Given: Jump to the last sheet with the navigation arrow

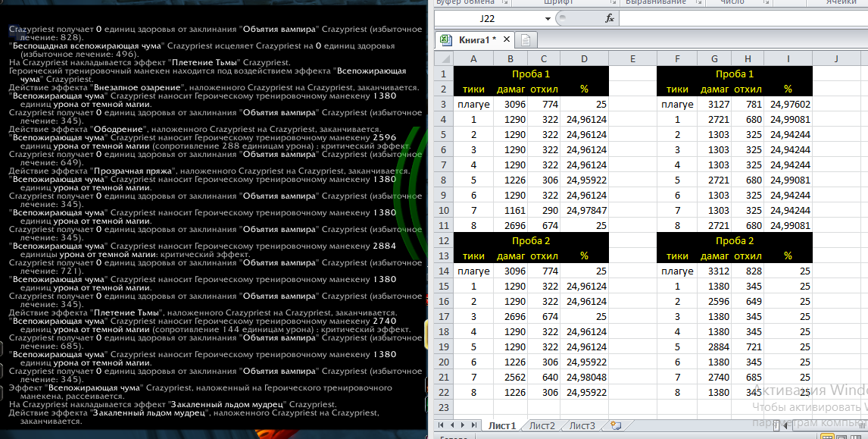Looking at the screenshot, I should point(474,425).
